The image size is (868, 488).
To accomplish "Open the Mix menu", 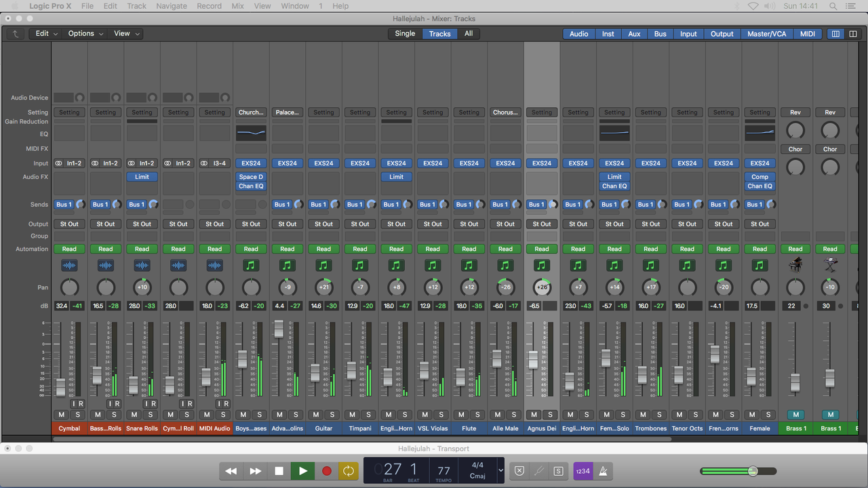I will click(237, 6).
